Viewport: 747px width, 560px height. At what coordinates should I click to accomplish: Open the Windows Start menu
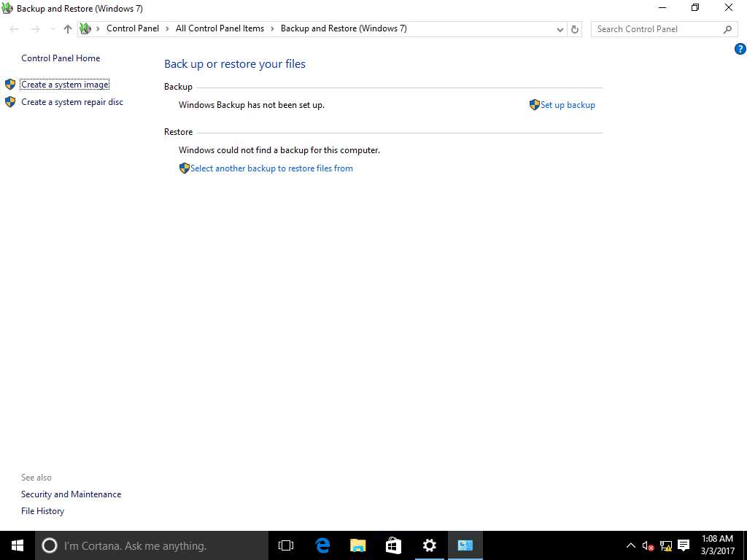pos(18,545)
